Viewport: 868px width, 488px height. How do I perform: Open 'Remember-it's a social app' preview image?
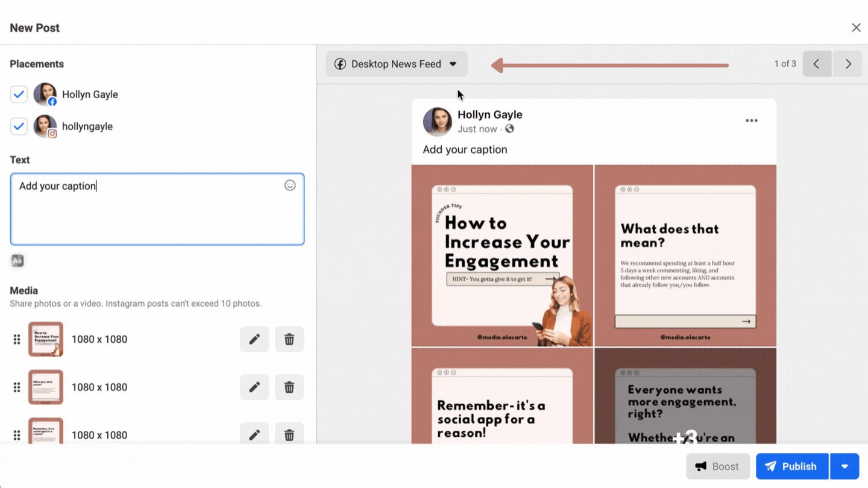(502, 396)
